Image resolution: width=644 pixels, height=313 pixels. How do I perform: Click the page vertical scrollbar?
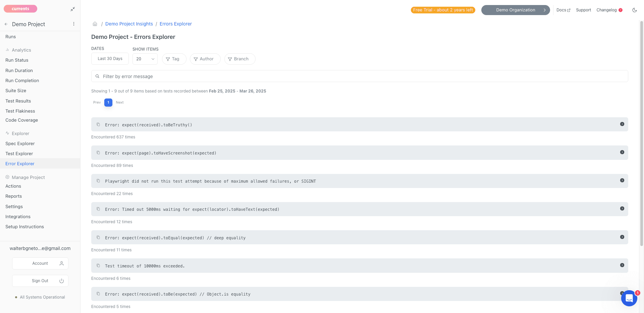[x=641, y=133]
